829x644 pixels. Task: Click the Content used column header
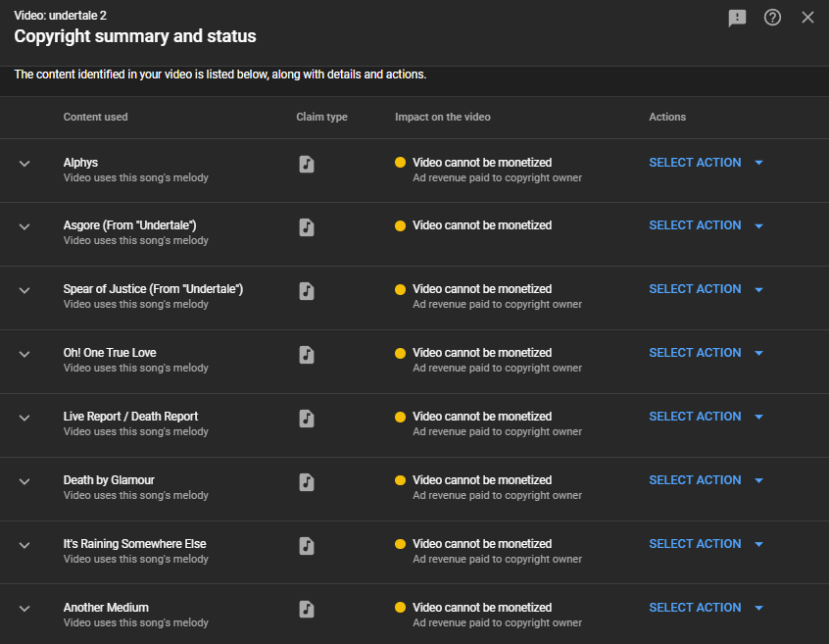[96, 117]
